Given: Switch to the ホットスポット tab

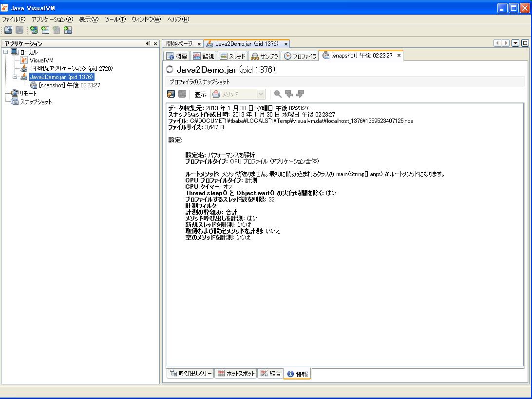Looking at the screenshot, I should tap(236, 374).
